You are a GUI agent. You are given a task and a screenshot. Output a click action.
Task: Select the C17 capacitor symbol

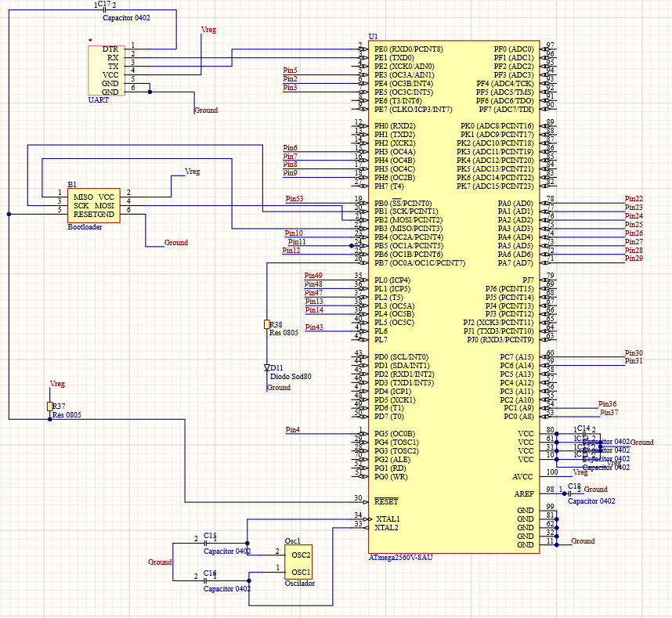coord(104,9)
